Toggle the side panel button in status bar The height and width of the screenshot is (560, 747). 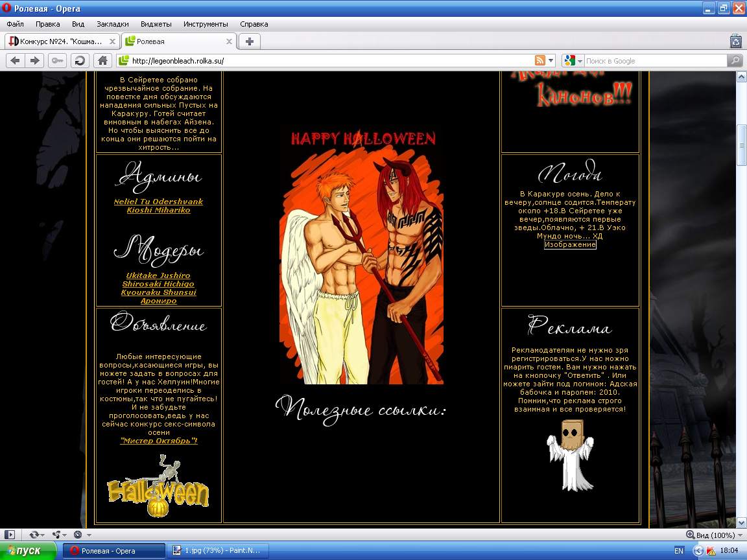coord(10,535)
